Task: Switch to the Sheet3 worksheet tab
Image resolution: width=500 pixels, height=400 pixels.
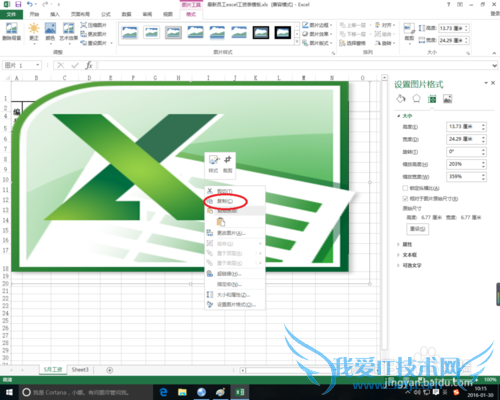Action: [80, 370]
